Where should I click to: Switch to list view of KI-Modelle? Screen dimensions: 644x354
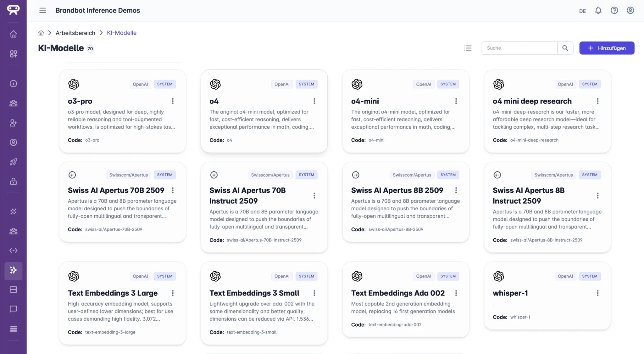point(468,48)
